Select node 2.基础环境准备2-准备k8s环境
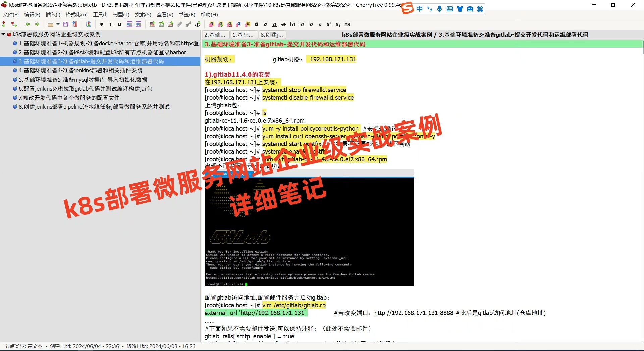 pyautogui.click(x=102, y=52)
